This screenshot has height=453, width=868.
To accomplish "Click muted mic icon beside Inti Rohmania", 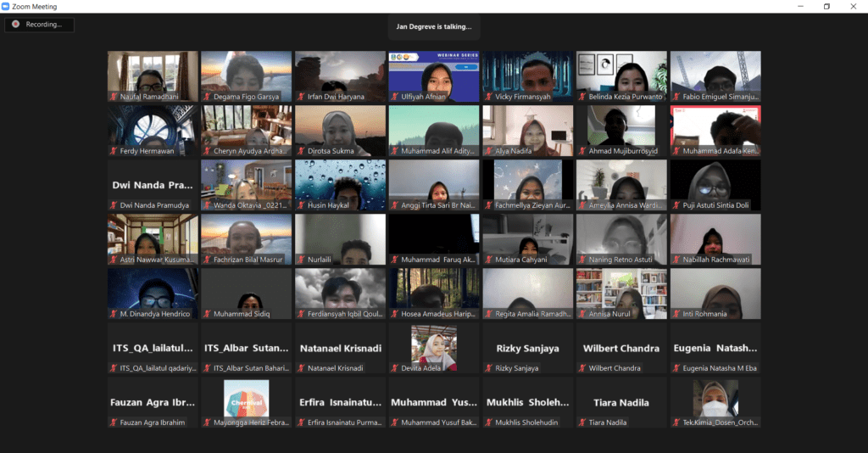I will point(676,314).
